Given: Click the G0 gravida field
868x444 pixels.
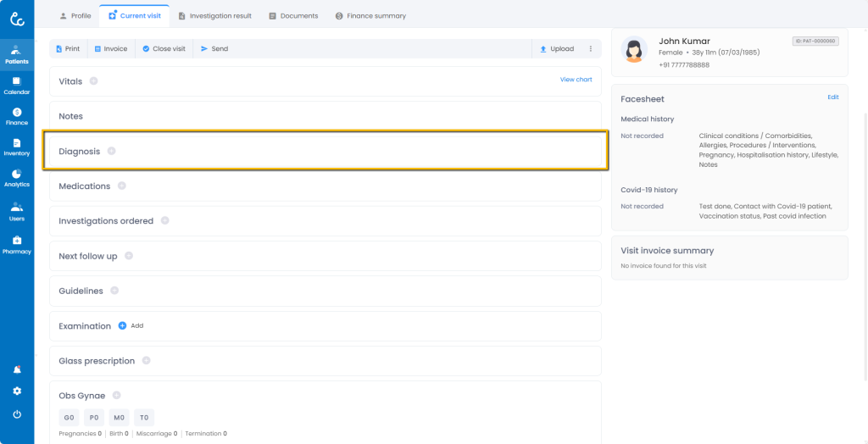Looking at the screenshot, I should pos(70,417).
